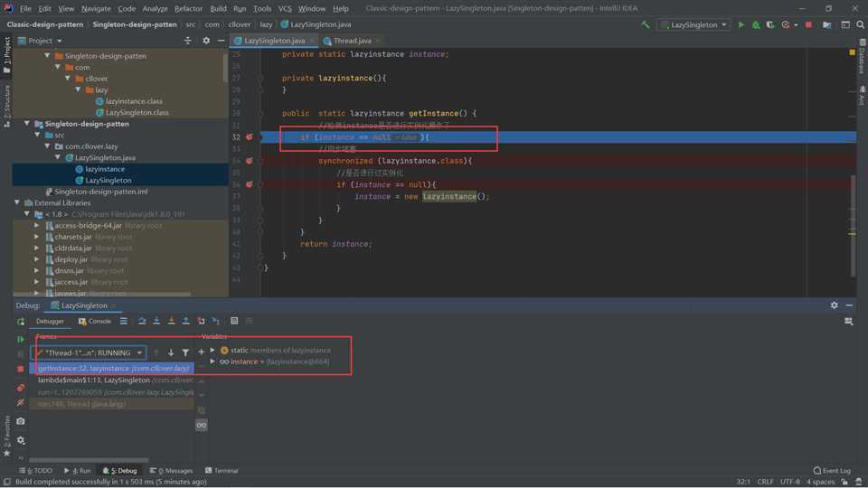Toggle the breakpoint on line 32
Image resolution: width=868 pixels, height=488 pixels.
(250, 137)
